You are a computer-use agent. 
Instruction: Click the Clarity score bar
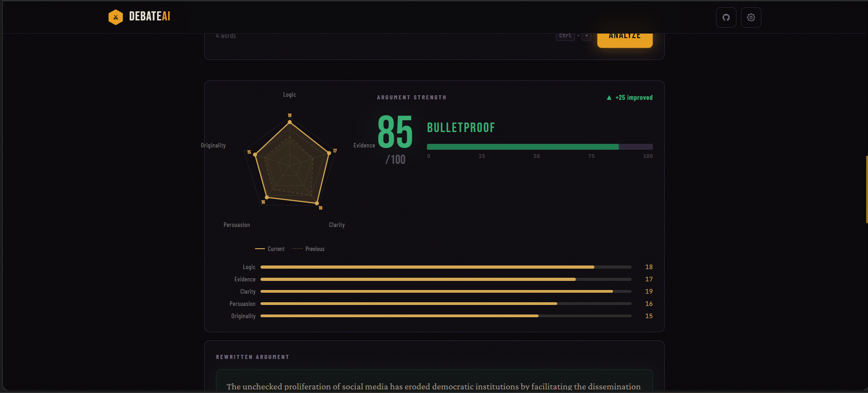pyautogui.click(x=446, y=292)
